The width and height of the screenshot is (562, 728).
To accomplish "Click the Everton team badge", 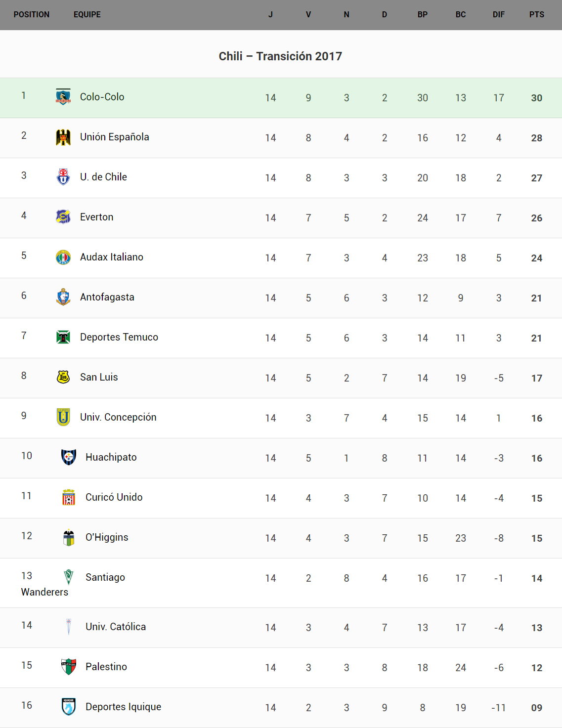I will (63, 217).
